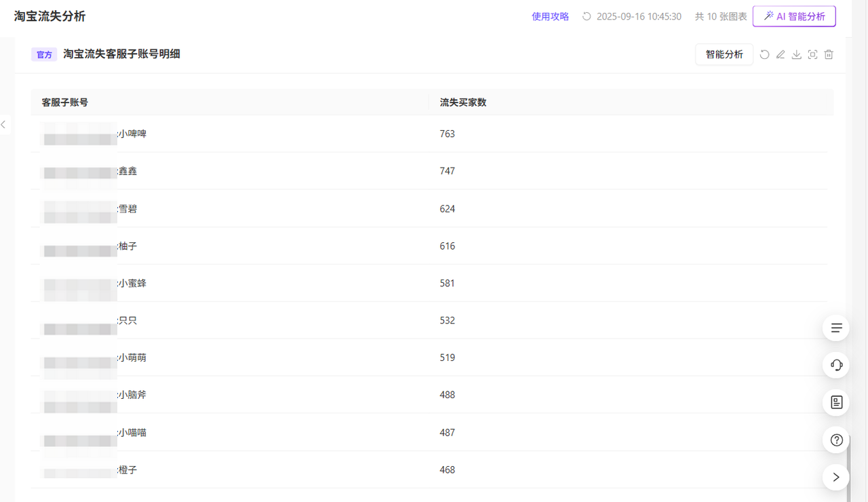Download the 淘宝流失客服子账号明细 table

click(797, 55)
